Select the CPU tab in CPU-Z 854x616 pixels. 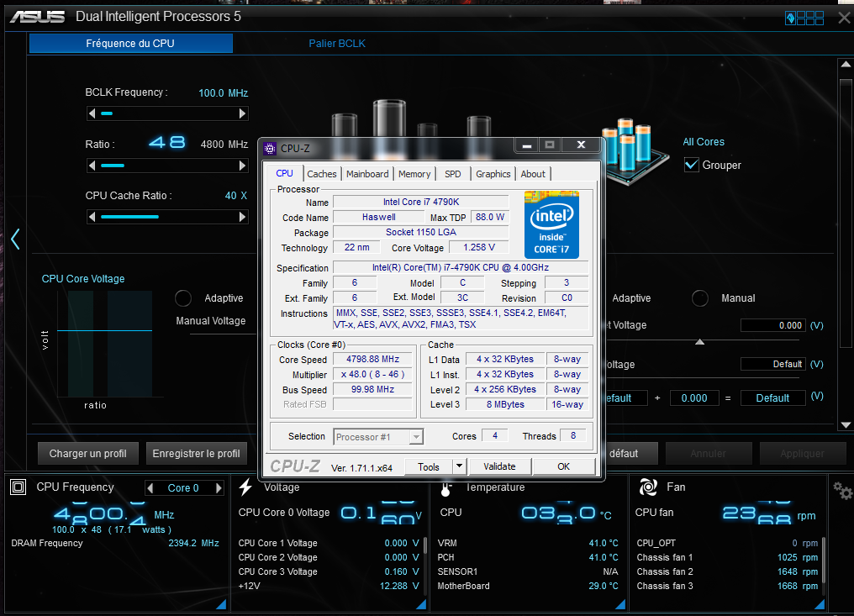point(284,173)
